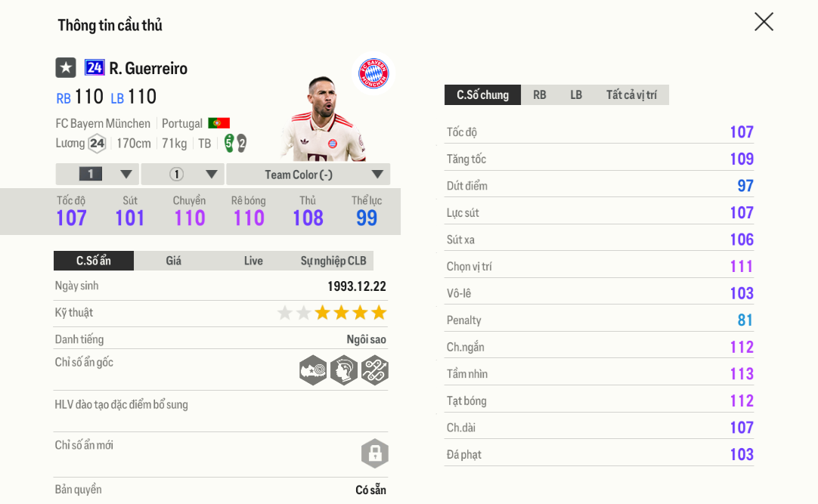Expand the circled 1 level dropdown
The width and height of the screenshot is (818, 504).
coord(183,174)
